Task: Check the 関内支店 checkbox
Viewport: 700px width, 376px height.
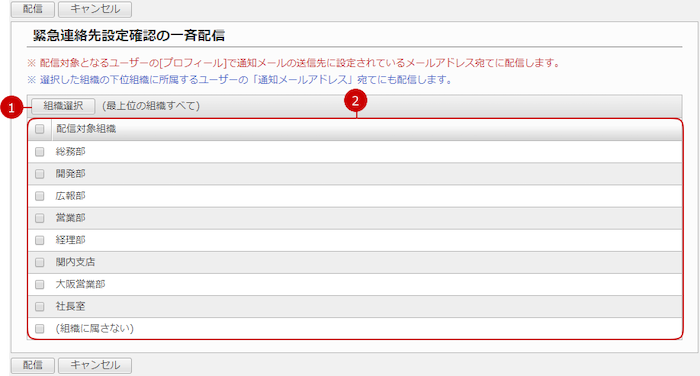Action: (40, 262)
